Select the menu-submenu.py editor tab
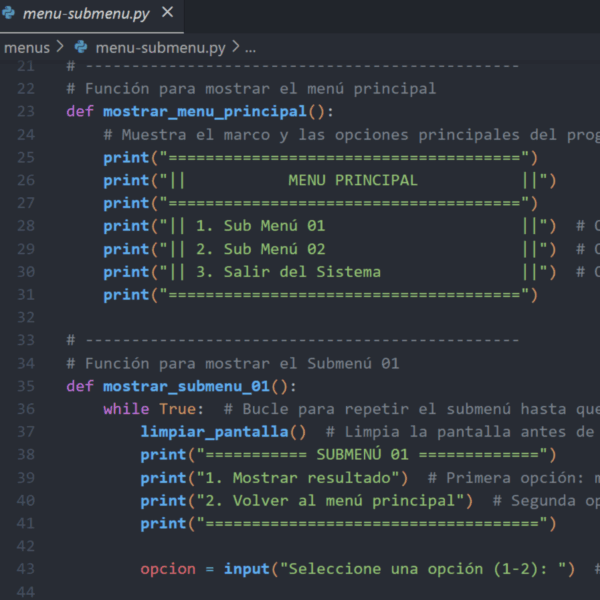 (x=91, y=15)
